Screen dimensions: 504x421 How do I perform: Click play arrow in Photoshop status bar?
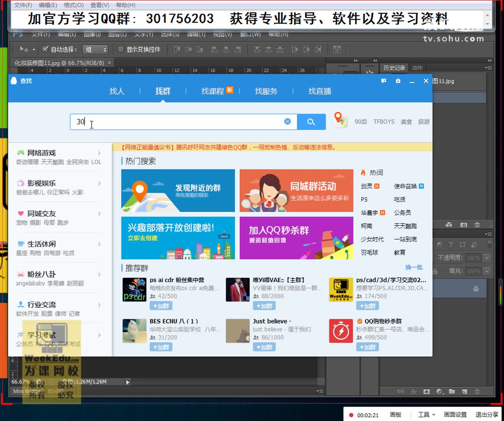127,382
